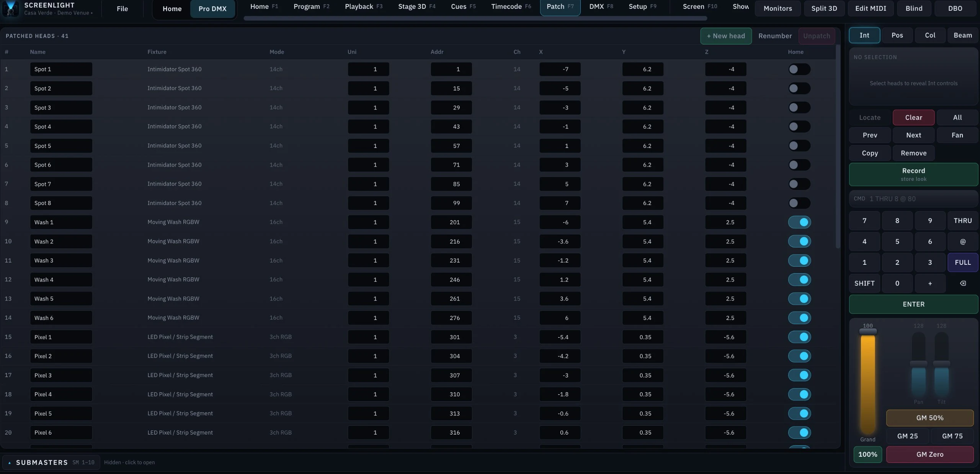Click the Record store look button

[913, 174]
